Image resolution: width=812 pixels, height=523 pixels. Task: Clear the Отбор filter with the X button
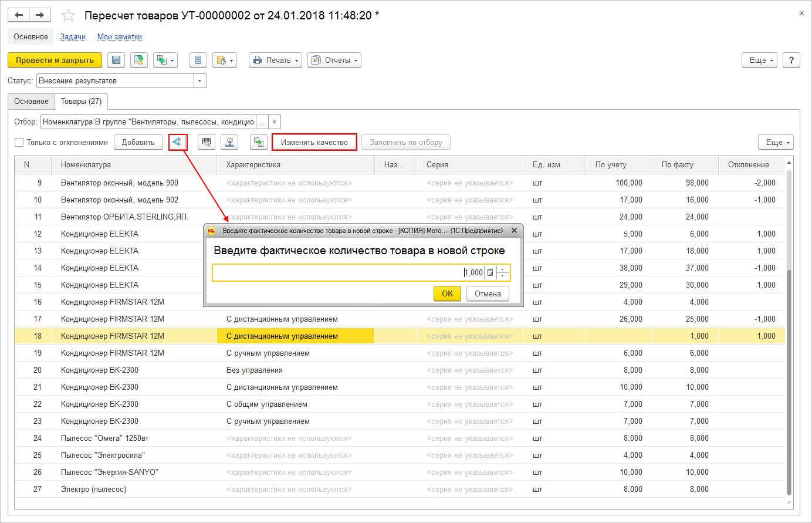point(275,122)
